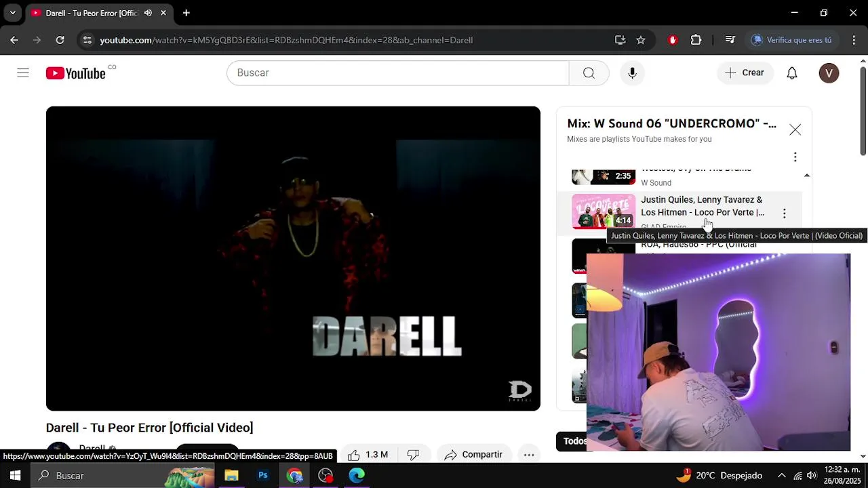The image size is (868, 488).
Task: Open the YouTube hamburger guide menu
Action: (x=23, y=73)
